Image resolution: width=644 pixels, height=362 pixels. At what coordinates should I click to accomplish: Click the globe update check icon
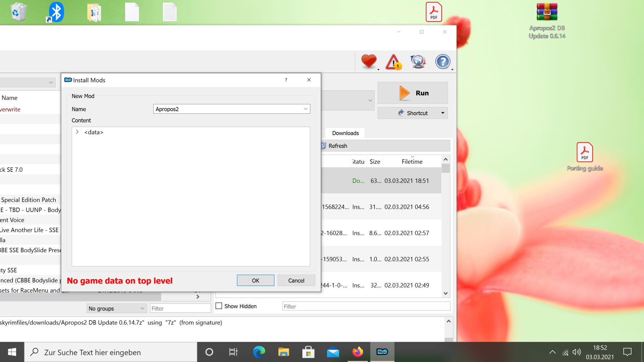(418, 62)
